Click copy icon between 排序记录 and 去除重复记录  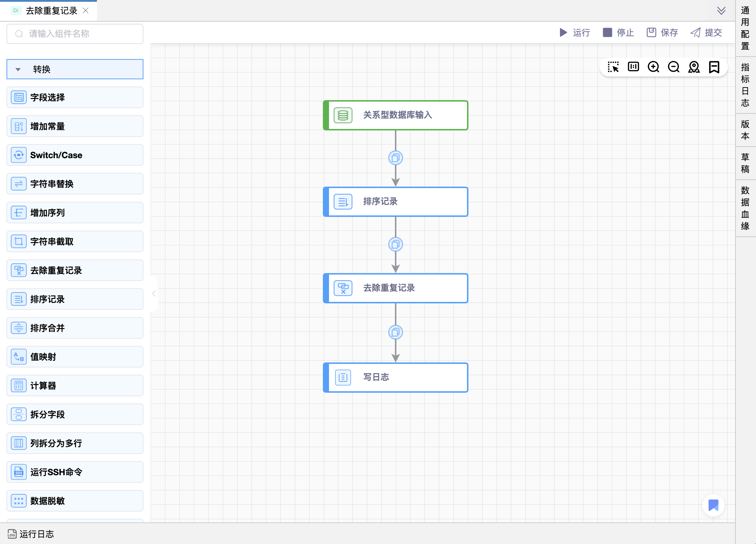click(x=395, y=245)
